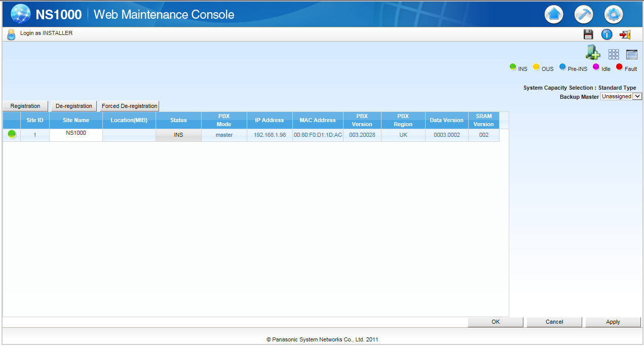Switch to the grid view icon
The height and width of the screenshot is (346, 644).
point(614,54)
